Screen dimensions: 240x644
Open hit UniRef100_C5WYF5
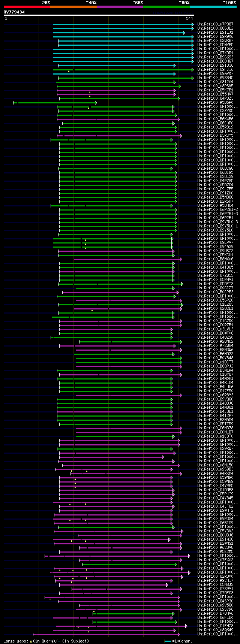point(215,45)
